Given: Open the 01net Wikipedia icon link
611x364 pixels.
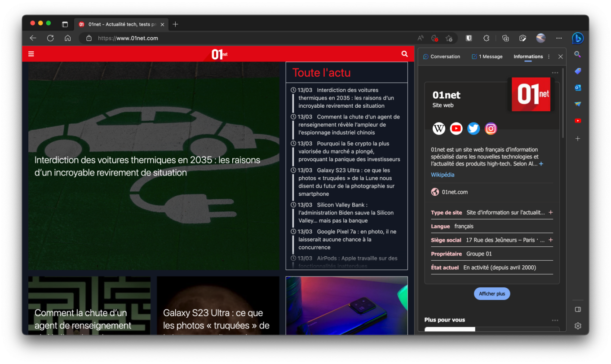Looking at the screenshot, I should point(439,129).
